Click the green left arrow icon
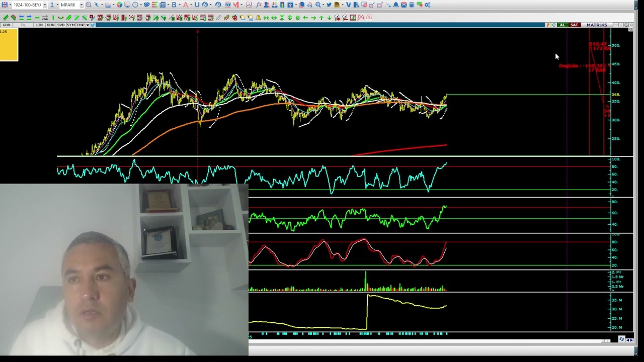This screenshot has width=644, height=362. point(305,18)
